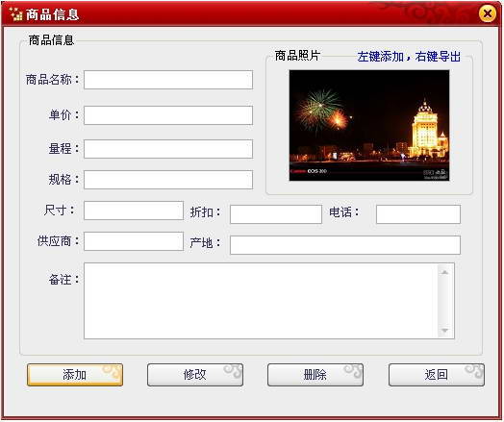This screenshot has height=422, width=504.
Task: Click the 备注 label
Action: point(64,280)
